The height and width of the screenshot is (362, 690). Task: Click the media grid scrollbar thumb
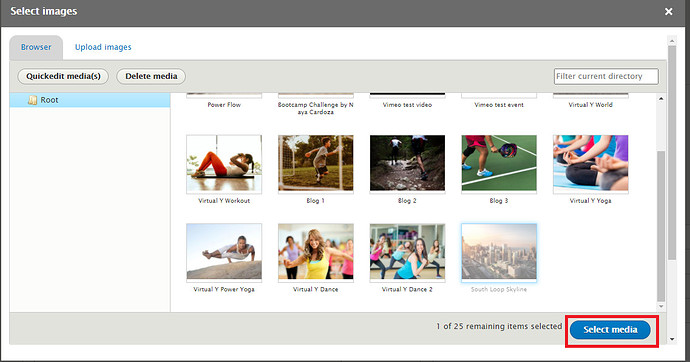661,226
